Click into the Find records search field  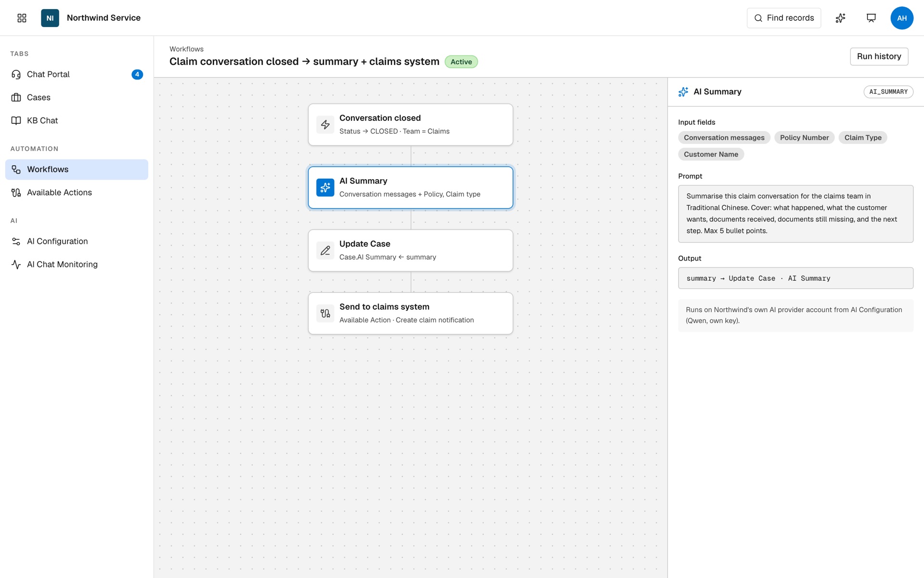(x=784, y=18)
